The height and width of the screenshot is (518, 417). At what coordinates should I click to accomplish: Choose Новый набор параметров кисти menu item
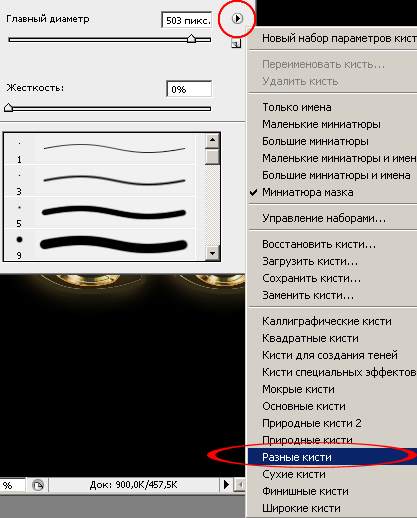[333, 38]
